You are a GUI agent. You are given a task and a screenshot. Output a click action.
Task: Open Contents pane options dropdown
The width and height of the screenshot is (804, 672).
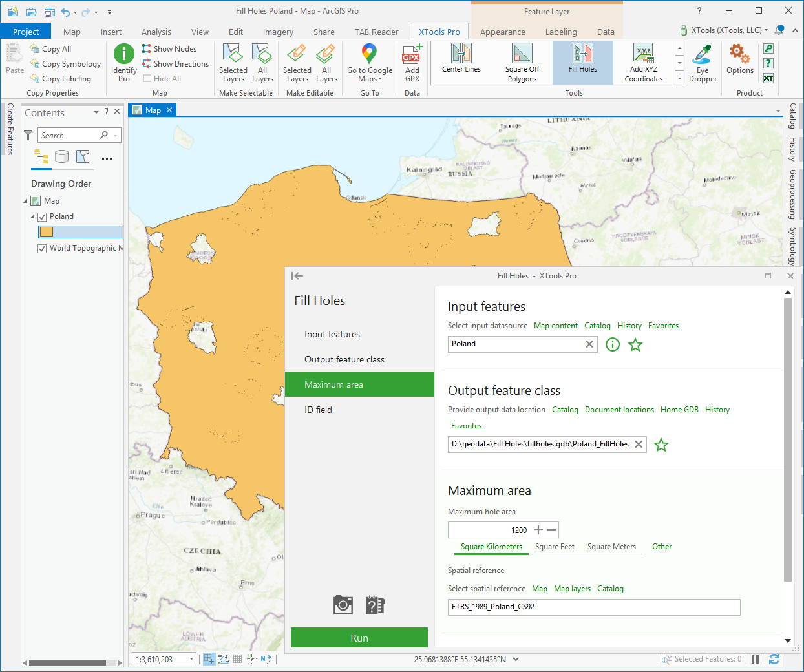coord(96,112)
